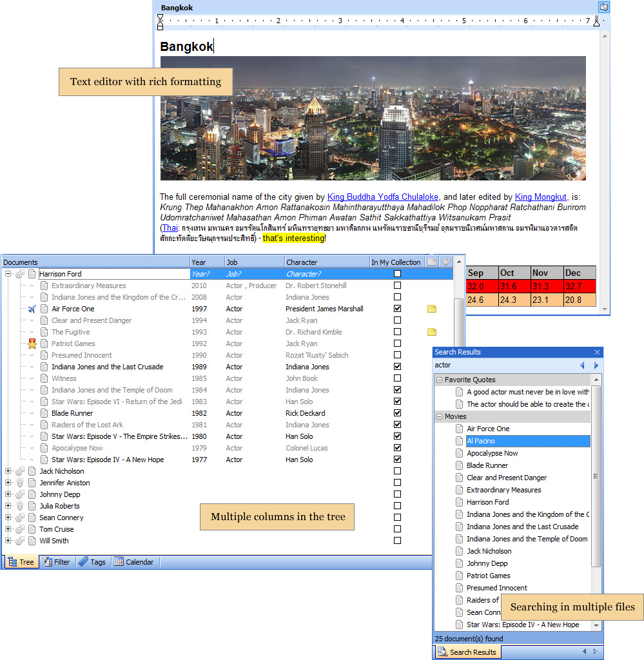Switch to the Calendar tab
The height and width of the screenshot is (660, 644).
[x=134, y=562]
